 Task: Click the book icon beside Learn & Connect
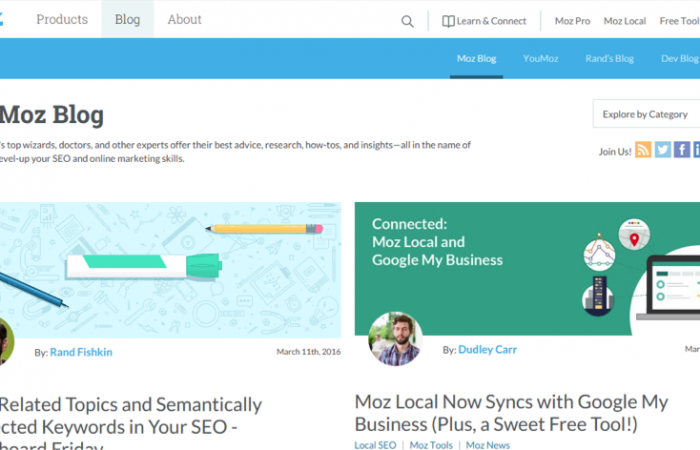pos(448,21)
